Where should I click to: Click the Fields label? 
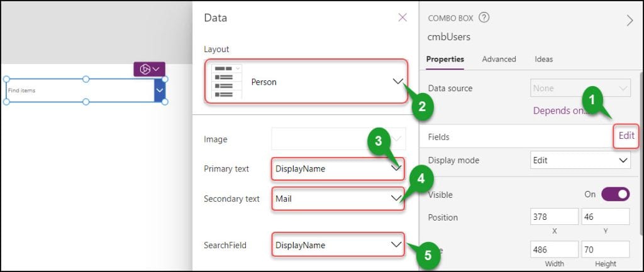pos(438,137)
